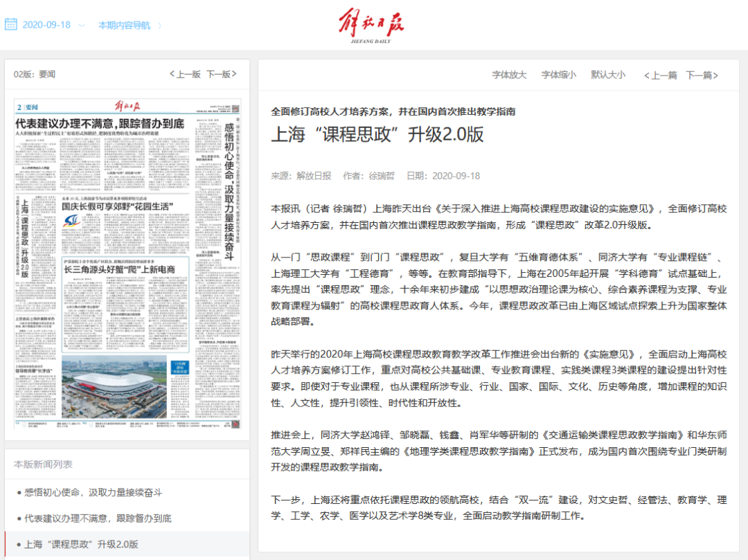
Task: Click stadium photo on newspaper page image
Action: [114, 386]
